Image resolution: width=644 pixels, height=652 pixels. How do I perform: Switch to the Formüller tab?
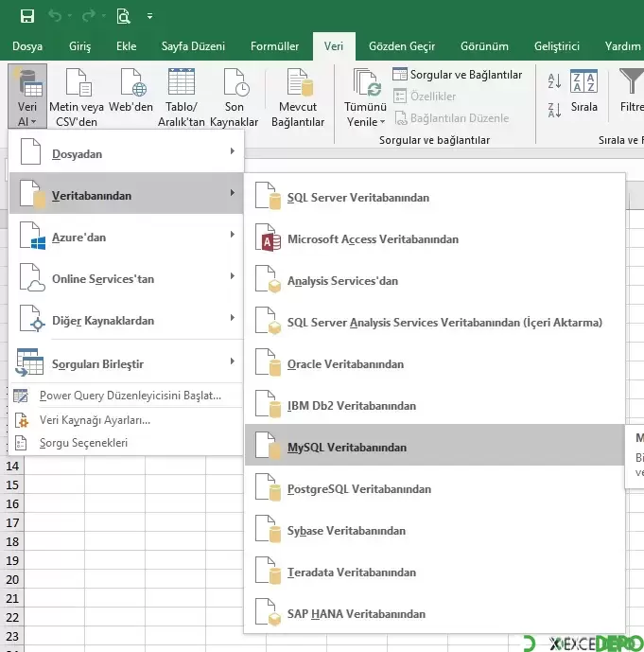274,46
